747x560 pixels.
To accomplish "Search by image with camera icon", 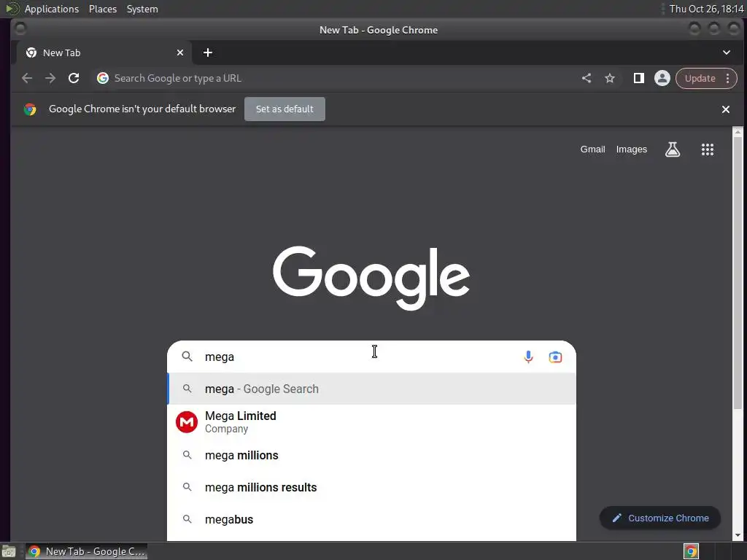I will click(x=555, y=357).
